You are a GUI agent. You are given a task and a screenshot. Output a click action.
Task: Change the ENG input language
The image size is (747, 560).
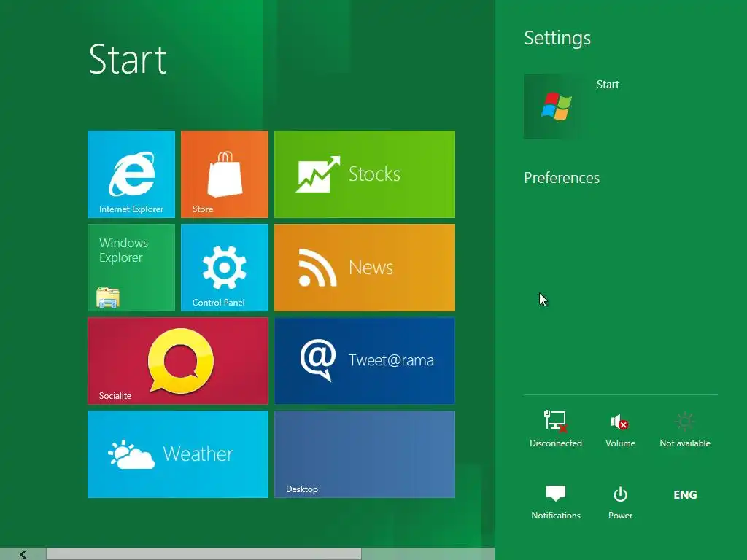tap(685, 495)
